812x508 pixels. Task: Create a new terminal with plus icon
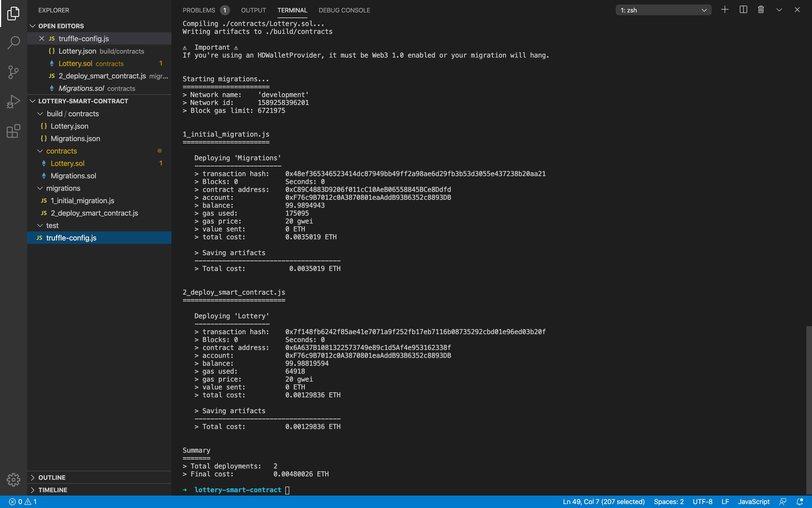725,10
